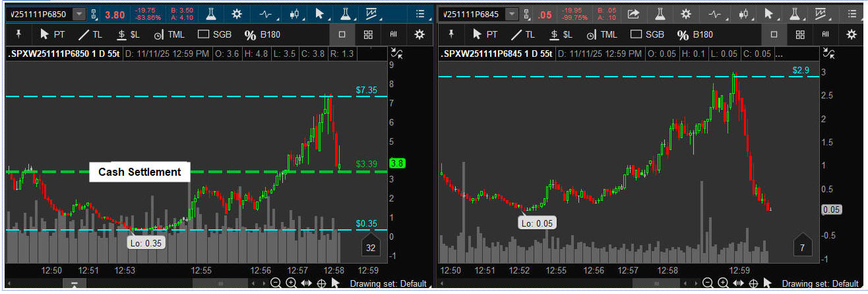Toggle the pin drawing tool in left toolbar
This screenshot has width=868, height=294.
tap(18, 34)
